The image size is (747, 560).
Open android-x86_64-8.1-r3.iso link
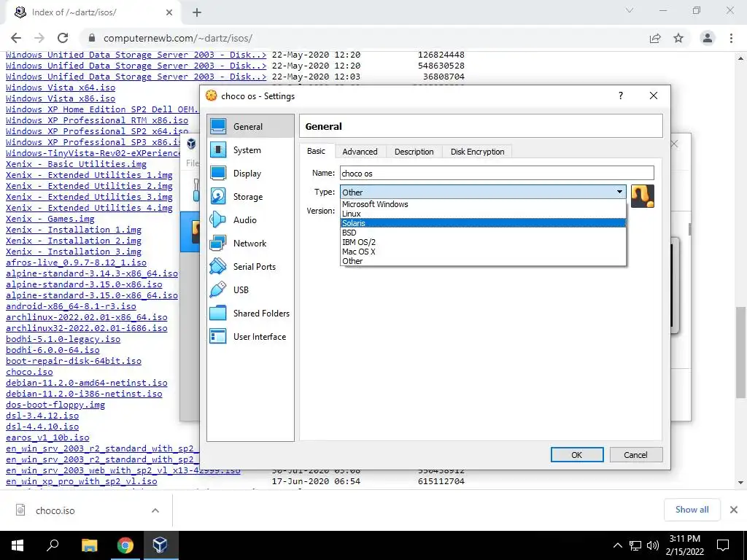click(x=71, y=306)
